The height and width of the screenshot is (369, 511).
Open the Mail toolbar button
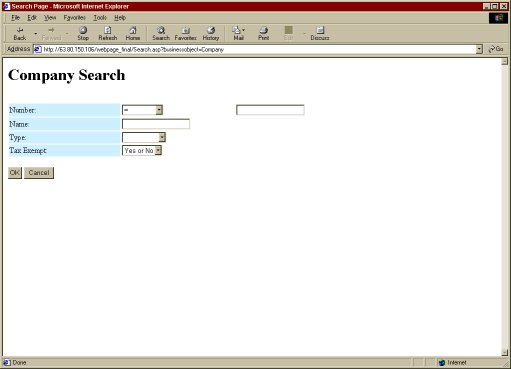pos(238,33)
